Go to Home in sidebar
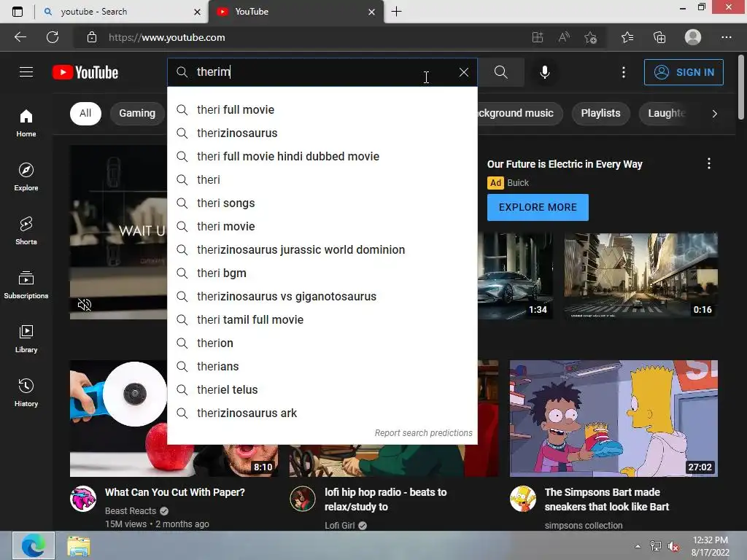 tap(26, 122)
